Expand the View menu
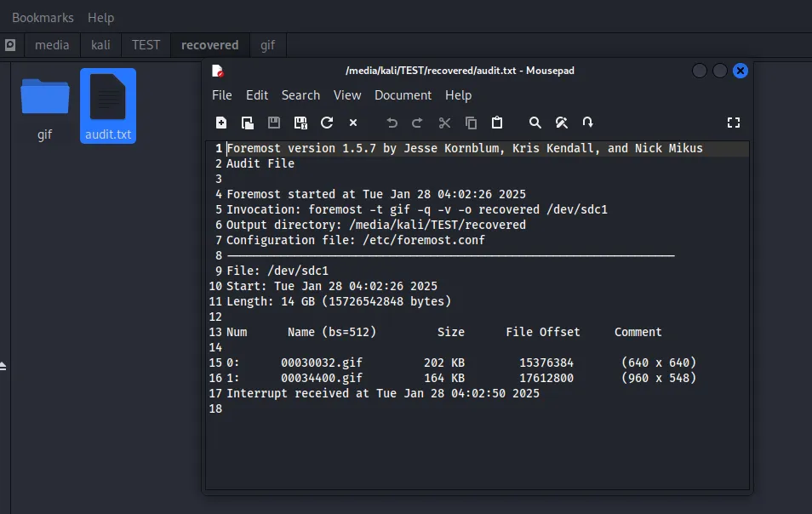This screenshot has width=812, height=514. click(x=347, y=95)
